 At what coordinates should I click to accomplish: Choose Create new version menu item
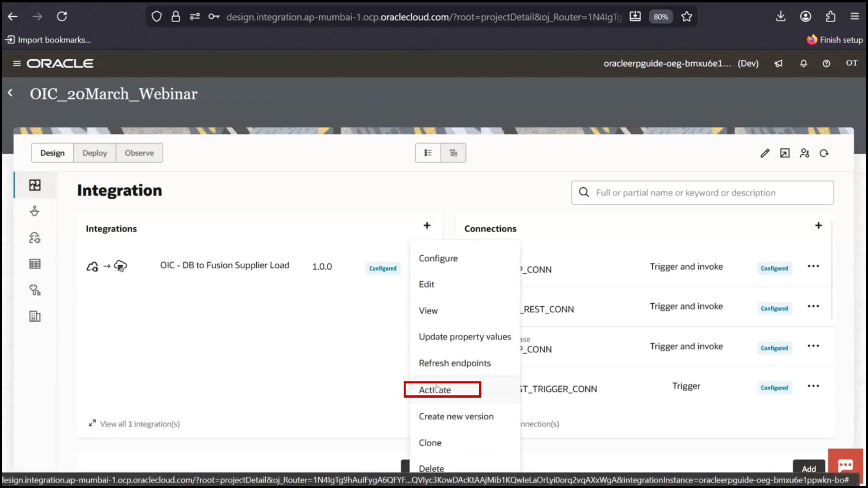(465, 417)
